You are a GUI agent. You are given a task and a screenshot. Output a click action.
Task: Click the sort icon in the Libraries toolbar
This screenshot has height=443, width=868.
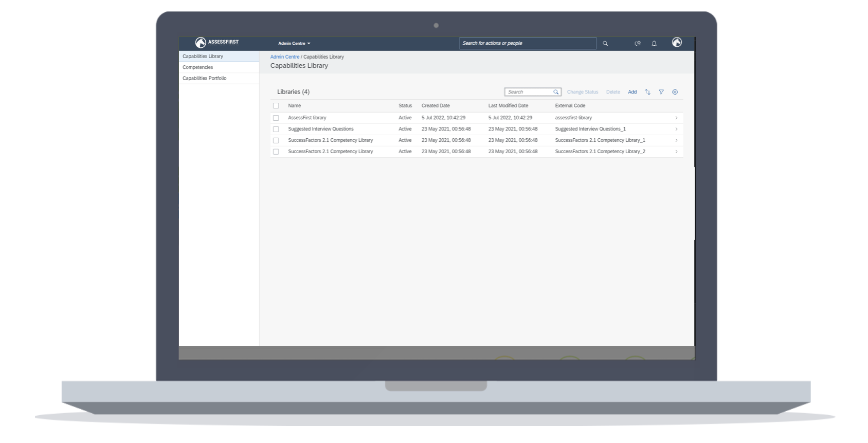647,92
